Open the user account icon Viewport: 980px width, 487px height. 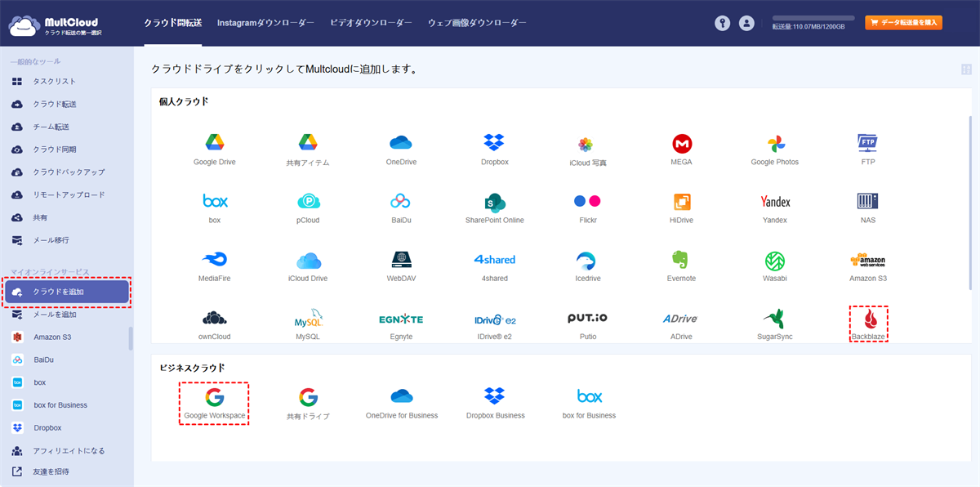click(746, 24)
